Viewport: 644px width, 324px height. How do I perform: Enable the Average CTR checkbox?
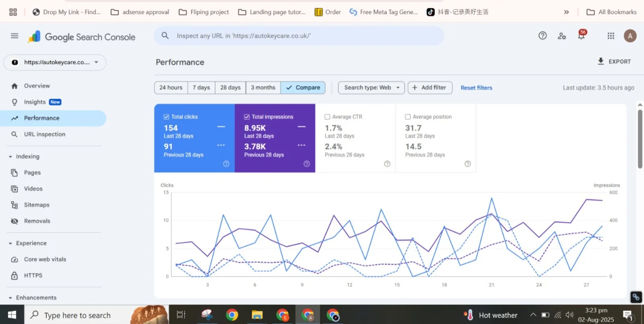click(x=327, y=117)
